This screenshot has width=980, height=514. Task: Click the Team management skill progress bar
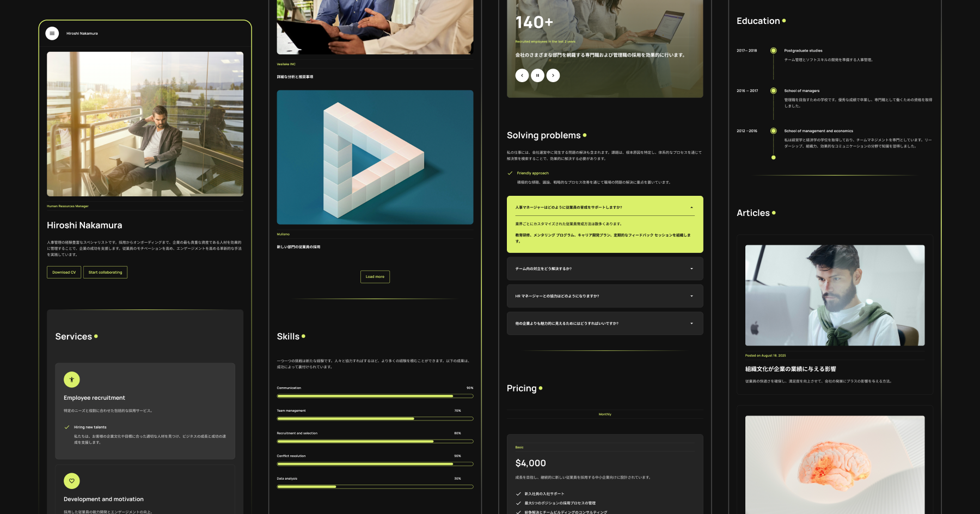click(375, 419)
